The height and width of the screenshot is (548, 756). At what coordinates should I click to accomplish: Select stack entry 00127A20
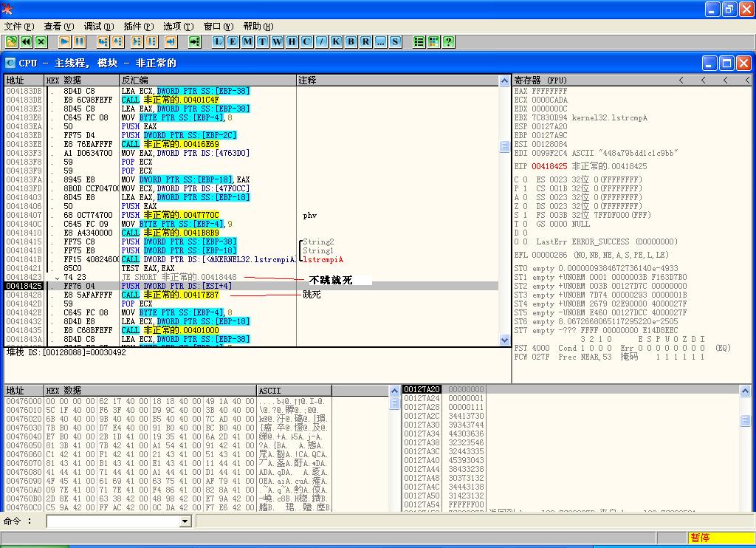point(571,389)
